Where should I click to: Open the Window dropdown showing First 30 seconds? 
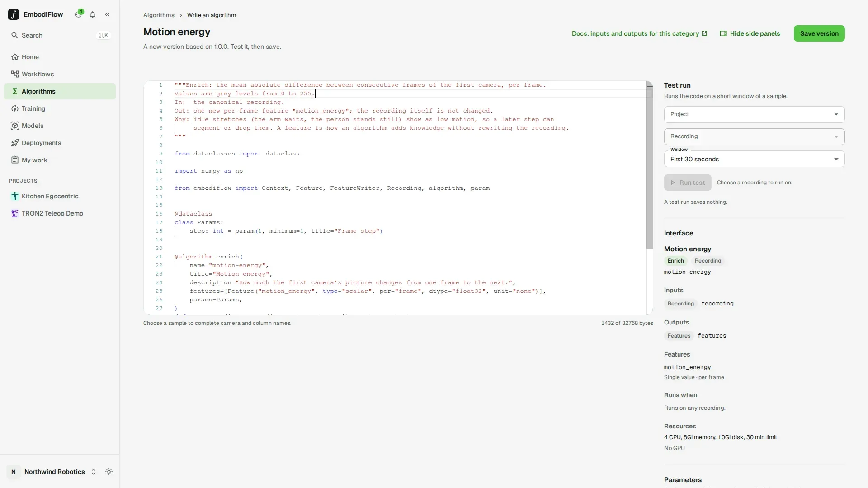(754, 159)
